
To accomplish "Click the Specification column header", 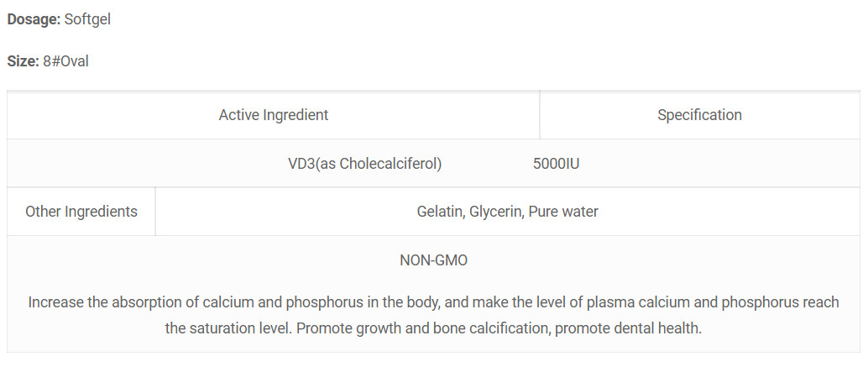I will pyautogui.click(x=700, y=115).
